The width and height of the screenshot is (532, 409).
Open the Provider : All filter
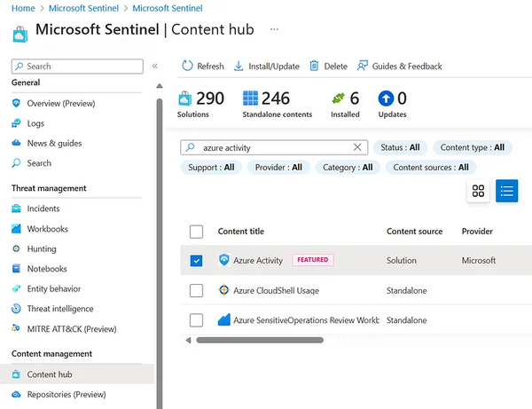pos(278,168)
